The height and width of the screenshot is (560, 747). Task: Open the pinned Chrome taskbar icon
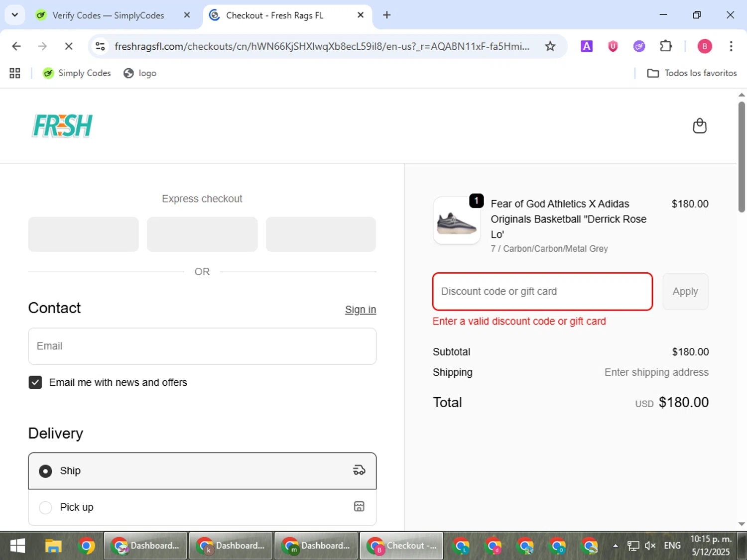(x=86, y=546)
